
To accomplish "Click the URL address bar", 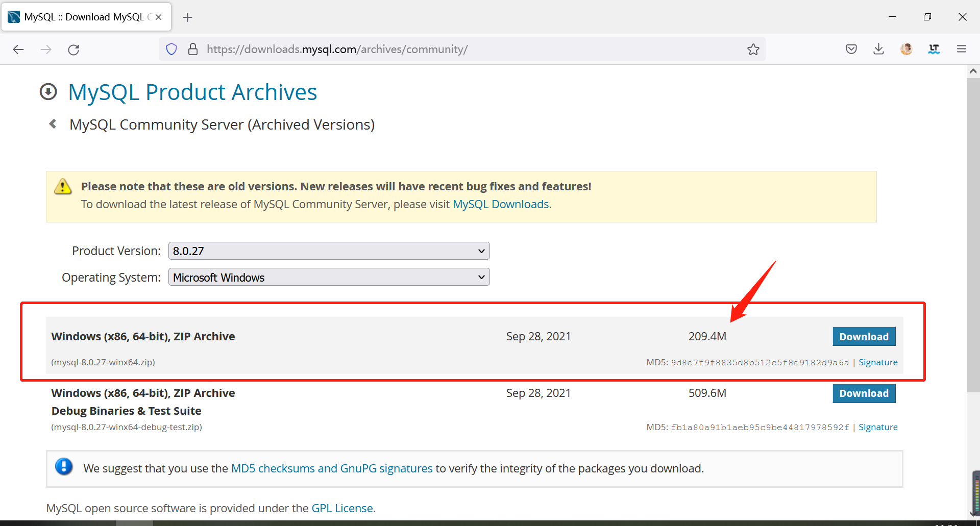I will [462, 49].
